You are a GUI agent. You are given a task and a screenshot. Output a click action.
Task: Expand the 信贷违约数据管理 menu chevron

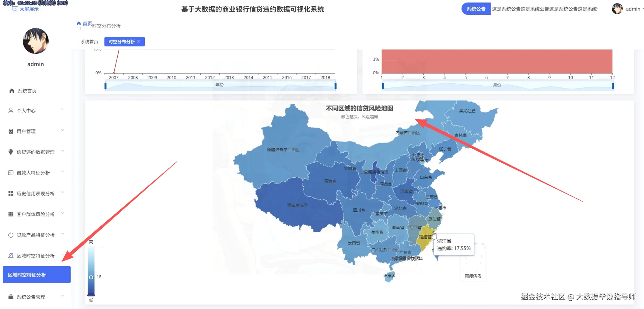63,151
